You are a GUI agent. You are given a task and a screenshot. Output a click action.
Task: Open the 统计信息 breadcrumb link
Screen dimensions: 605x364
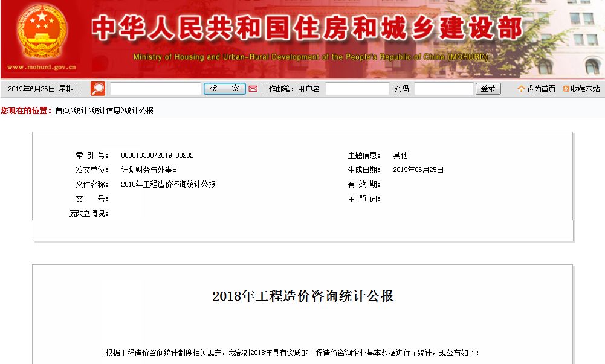(106, 111)
